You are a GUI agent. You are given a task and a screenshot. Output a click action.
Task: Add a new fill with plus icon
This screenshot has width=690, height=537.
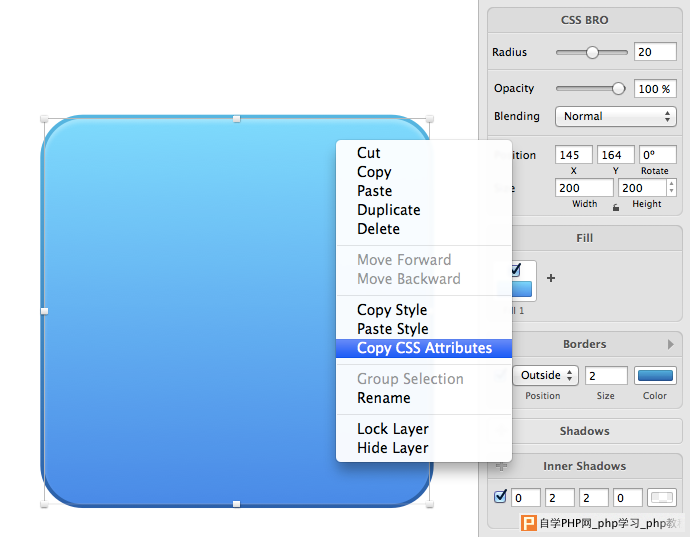[x=551, y=278]
